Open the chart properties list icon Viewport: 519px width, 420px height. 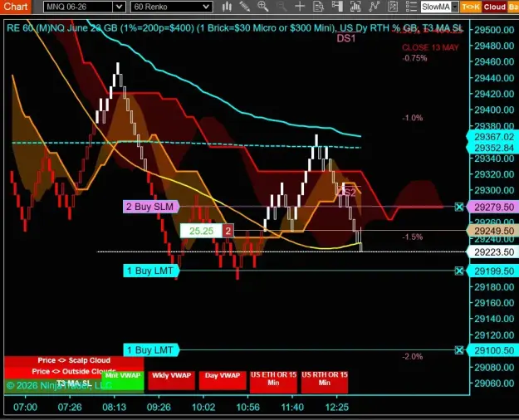[x=411, y=7]
